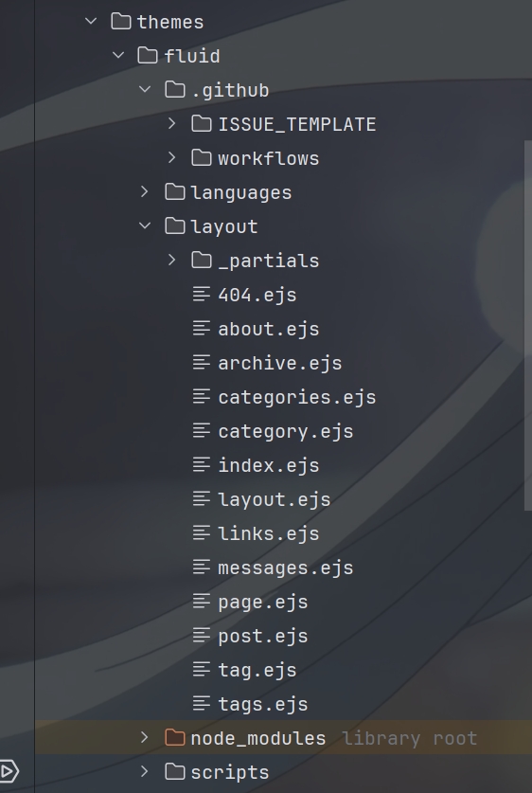This screenshot has width=532, height=793.
Task: Click the folder icon beside ISSUE_TEMPLATE
Action: point(202,123)
